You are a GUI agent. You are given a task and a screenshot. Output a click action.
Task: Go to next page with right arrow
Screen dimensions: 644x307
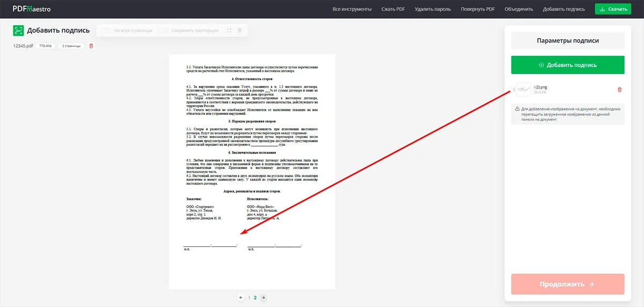coord(263,297)
